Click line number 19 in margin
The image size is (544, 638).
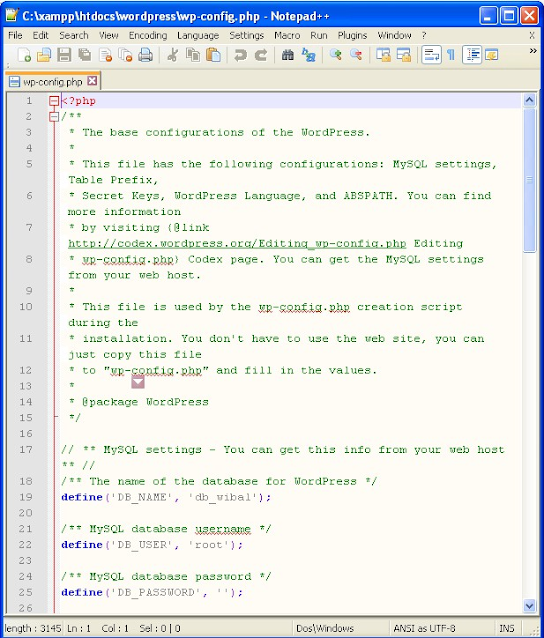point(26,497)
